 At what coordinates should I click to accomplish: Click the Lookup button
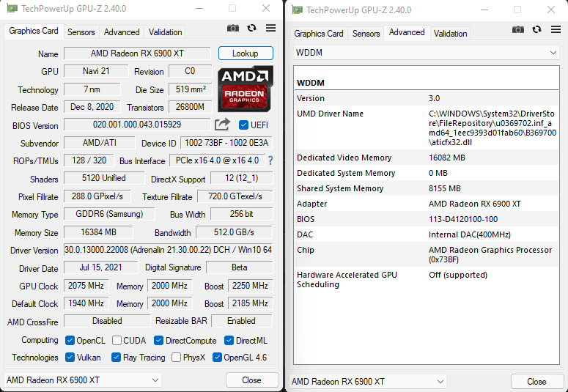coord(246,53)
